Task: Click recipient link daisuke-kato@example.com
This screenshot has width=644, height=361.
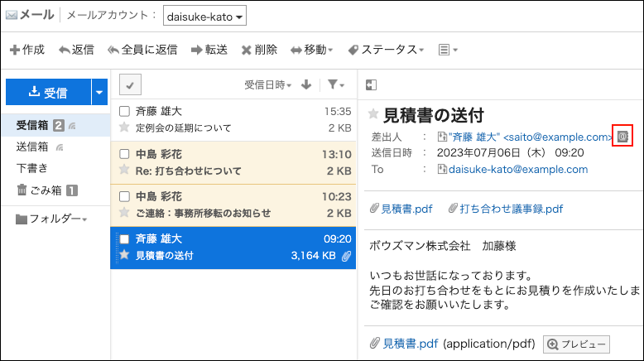Action: click(518, 169)
